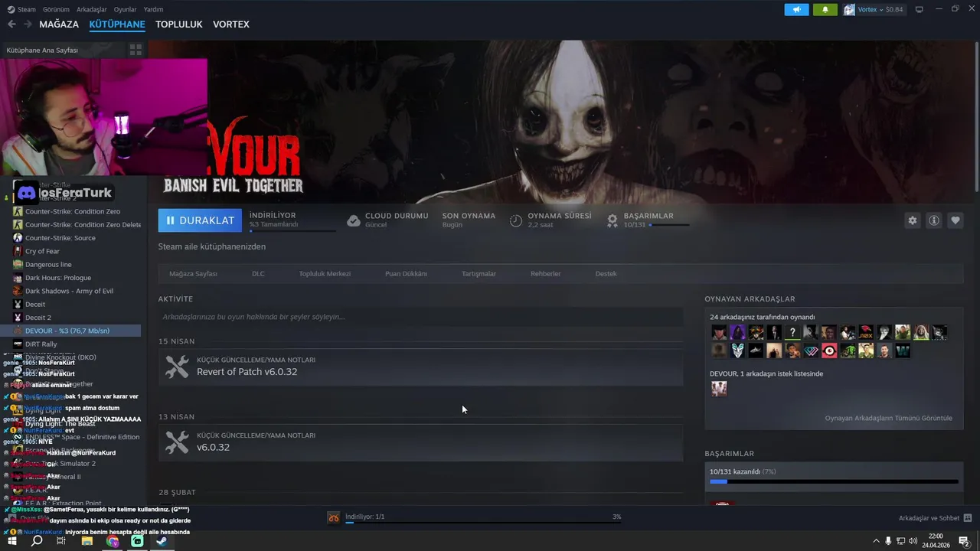Viewport: 980px width, 551px height.
Task: Open DEVOUR game info icon
Action: coord(934,220)
